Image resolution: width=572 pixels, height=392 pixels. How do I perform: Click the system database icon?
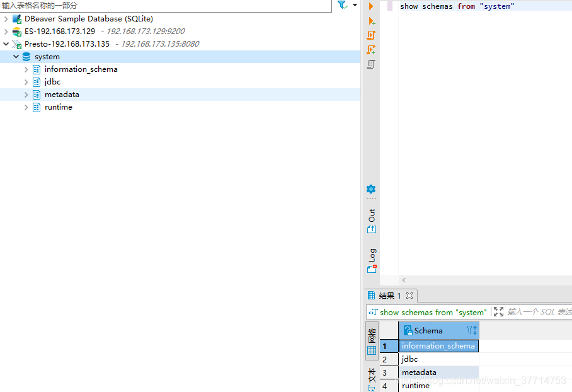point(26,57)
